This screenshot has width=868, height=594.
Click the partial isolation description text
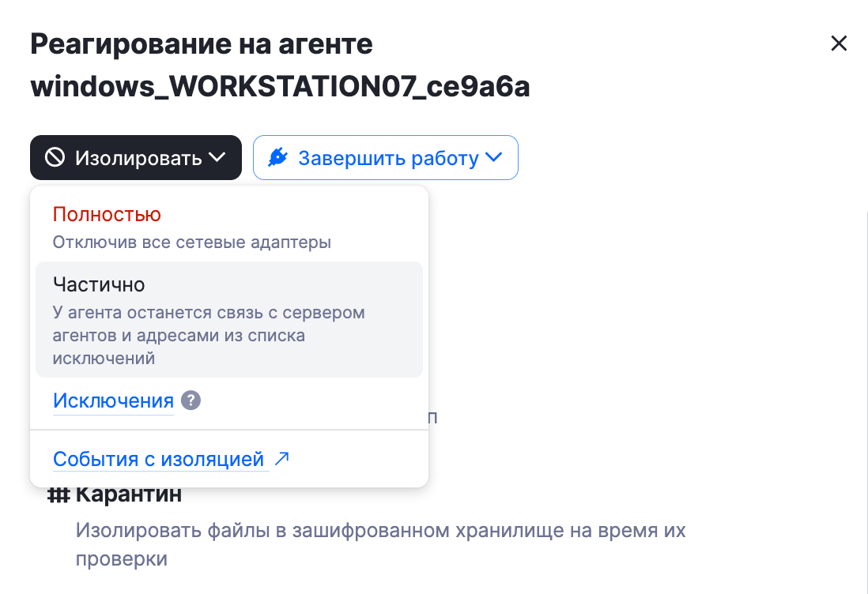pos(209,335)
